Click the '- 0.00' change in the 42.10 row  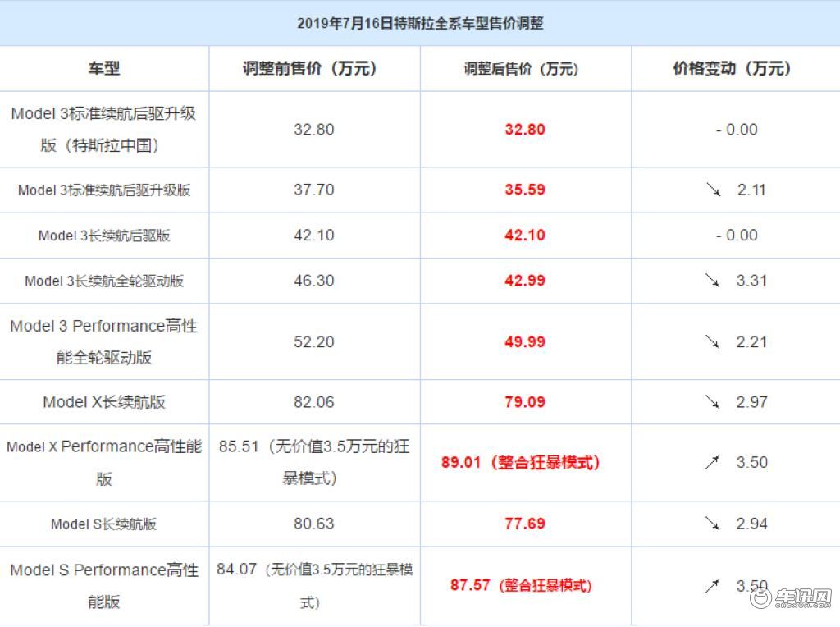[737, 236]
